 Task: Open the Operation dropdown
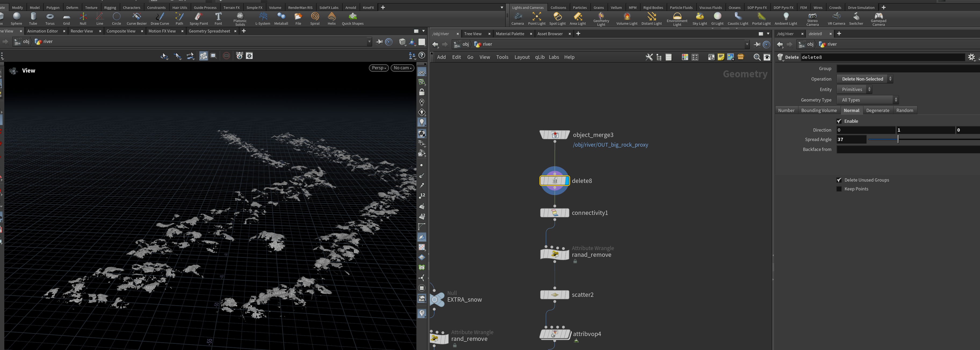click(865, 79)
